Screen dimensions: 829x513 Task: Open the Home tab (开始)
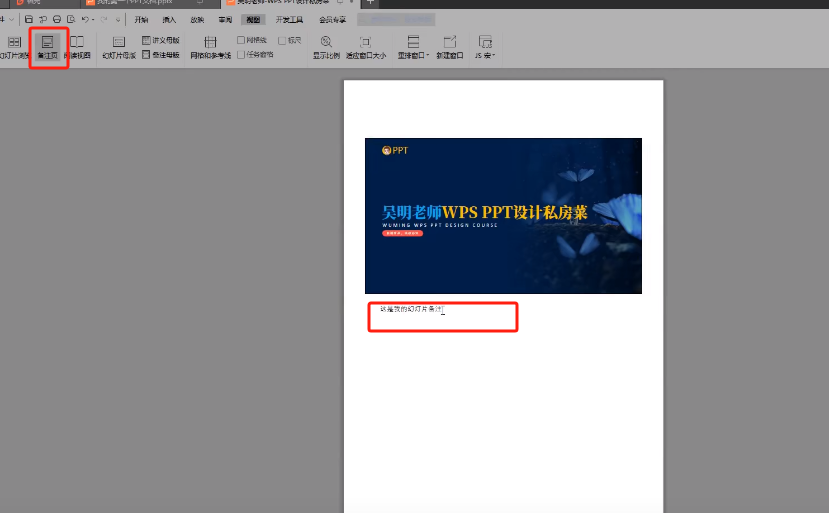point(141,20)
